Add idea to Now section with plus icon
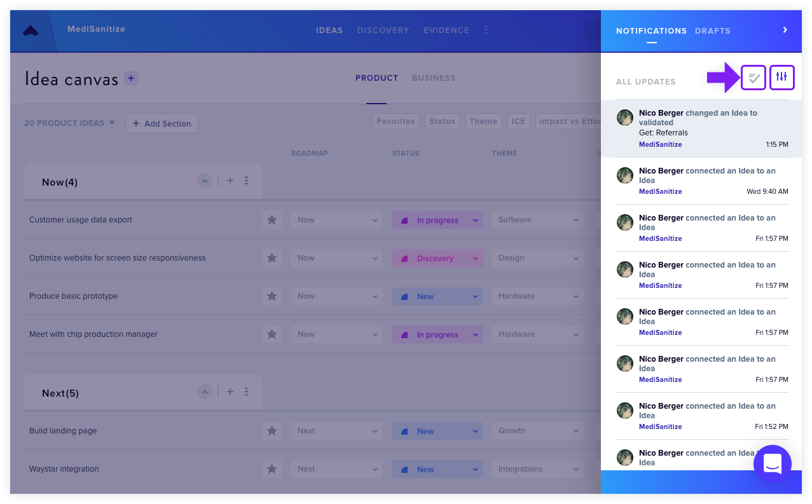Image resolution: width=812 pixels, height=504 pixels. [230, 181]
